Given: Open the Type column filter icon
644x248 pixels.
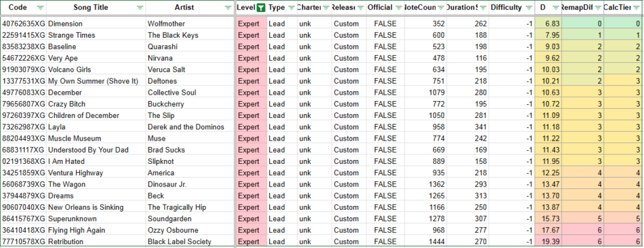Looking at the screenshot, I should pos(291,8).
